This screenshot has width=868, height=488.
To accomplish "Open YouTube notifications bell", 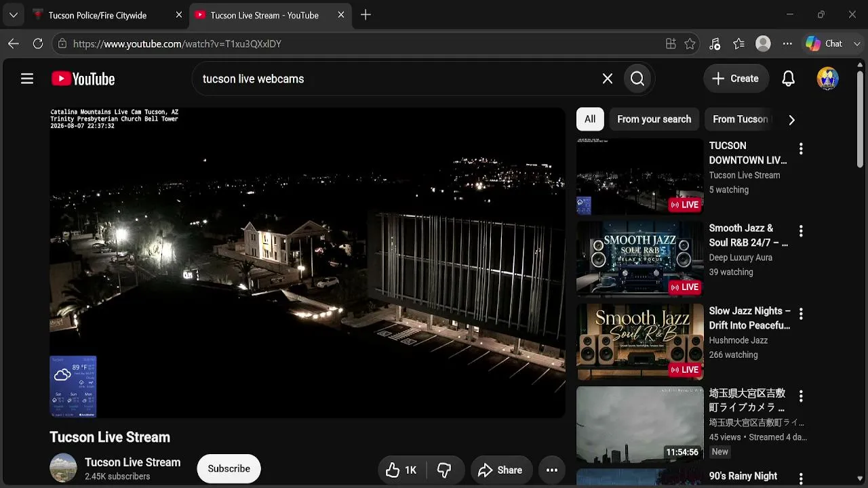I will tap(788, 79).
